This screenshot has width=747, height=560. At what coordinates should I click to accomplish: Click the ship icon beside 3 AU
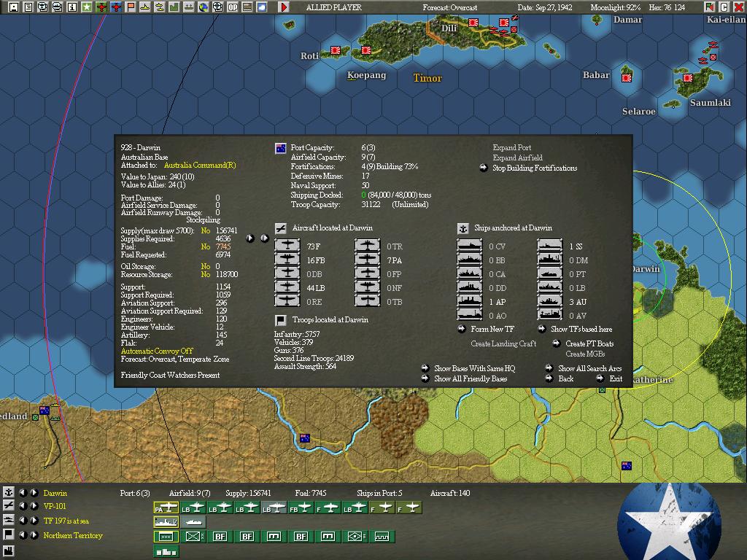pyautogui.click(x=550, y=301)
